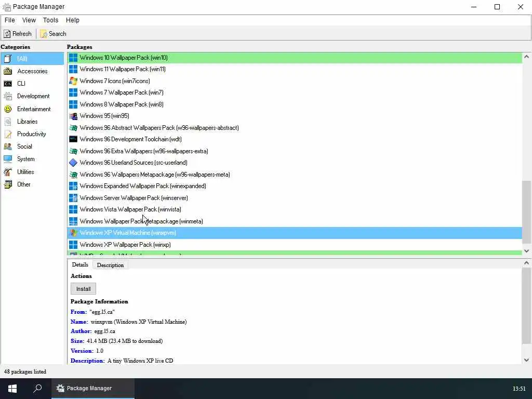Click 'A tiny Windows XP live CD' text
The height and width of the screenshot is (399, 532).
coord(140,361)
